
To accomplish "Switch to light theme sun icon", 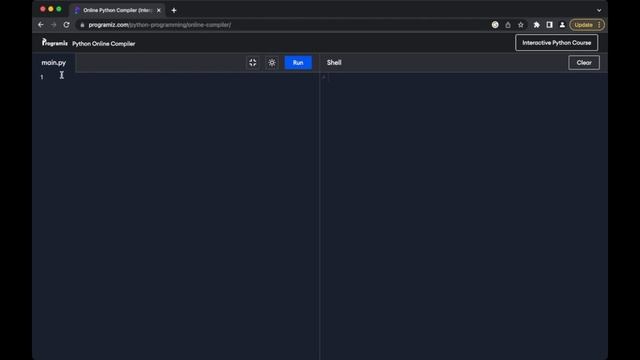I will 272,62.
